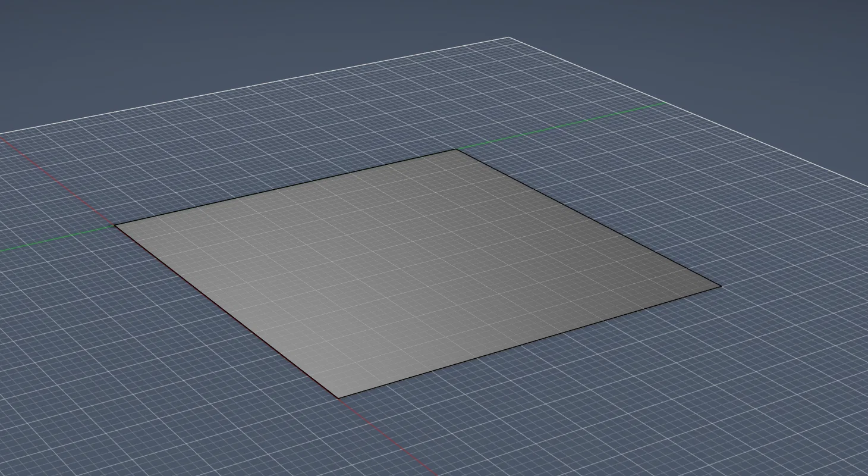Click the plane's leftmost corner vertex

[115, 226]
